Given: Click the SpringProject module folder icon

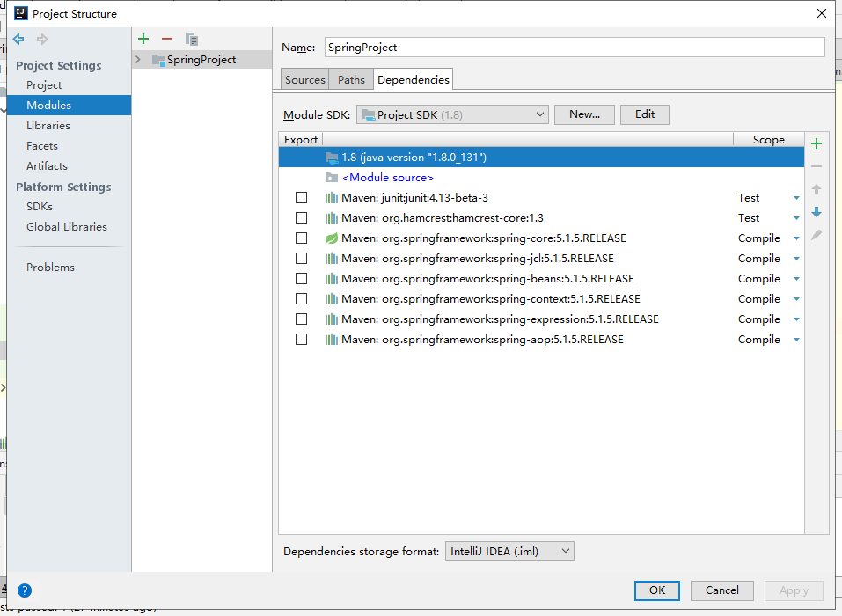Looking at the screenshot, I should [158, 60].
